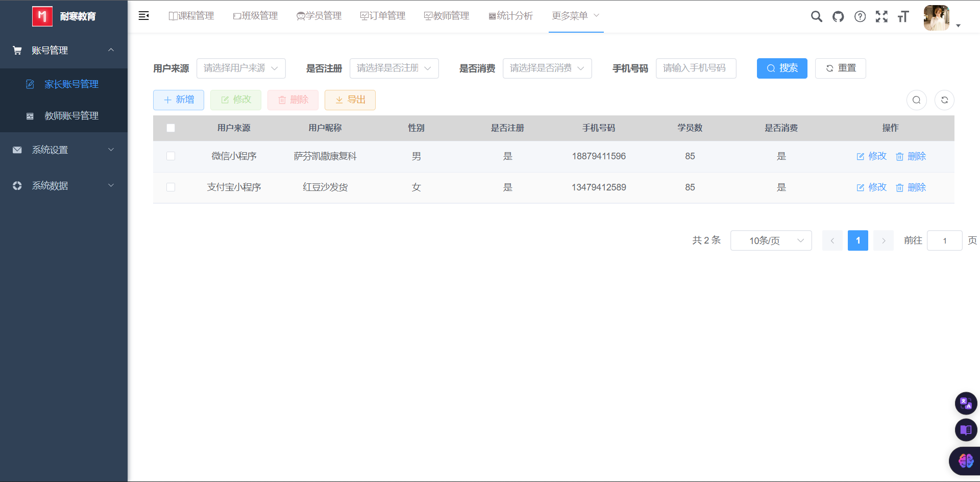Click the 导出 button

pos(350,100)
